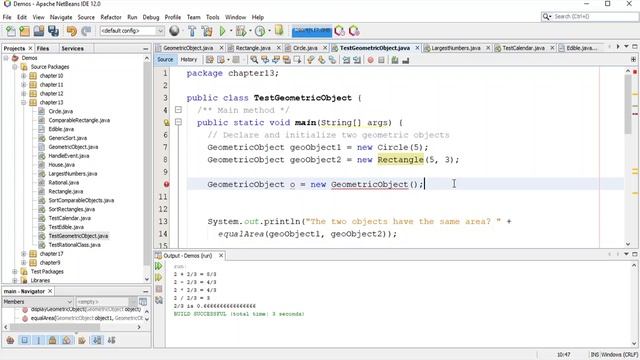The image size is (640, 360).
Task: Open the Refactor menu
Action: click(111, 17)
